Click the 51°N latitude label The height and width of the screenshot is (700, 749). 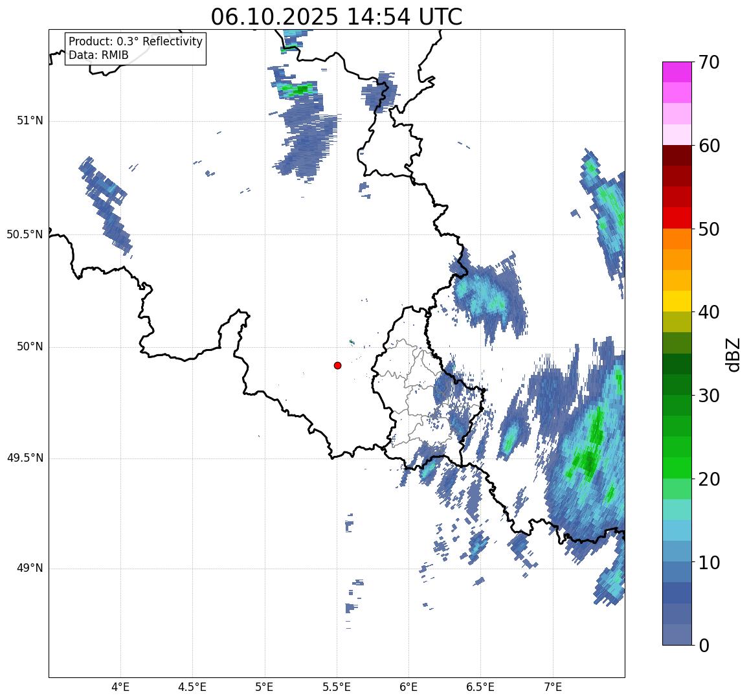(x=30, y=121)
